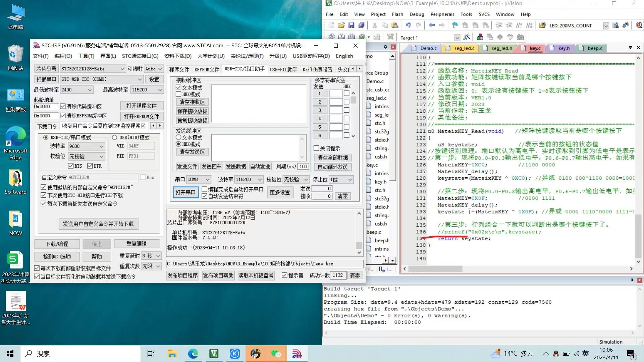Click the 发送用户自定义命令并开始下载 button
644x362 pixels.
tap(98, 224)
